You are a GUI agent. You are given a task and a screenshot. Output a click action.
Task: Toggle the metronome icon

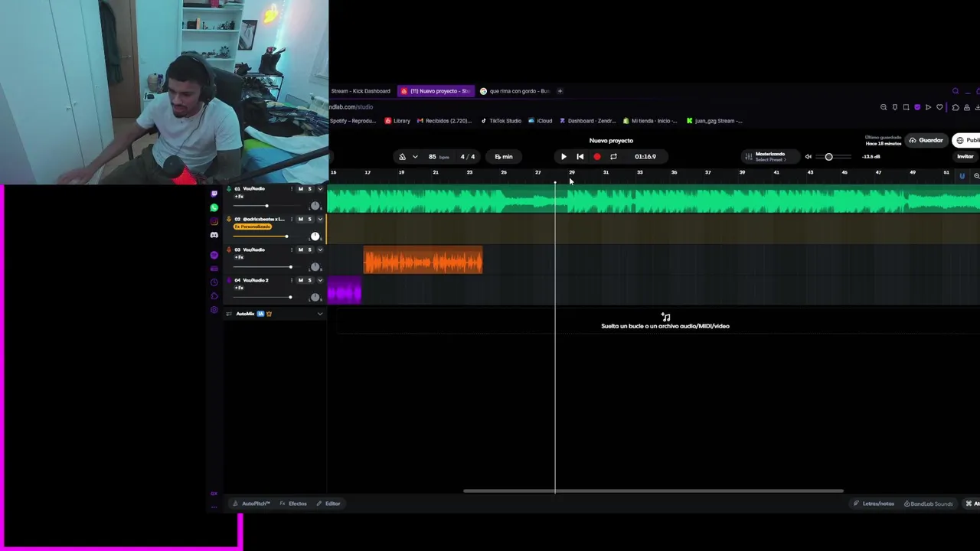point(402,157)
